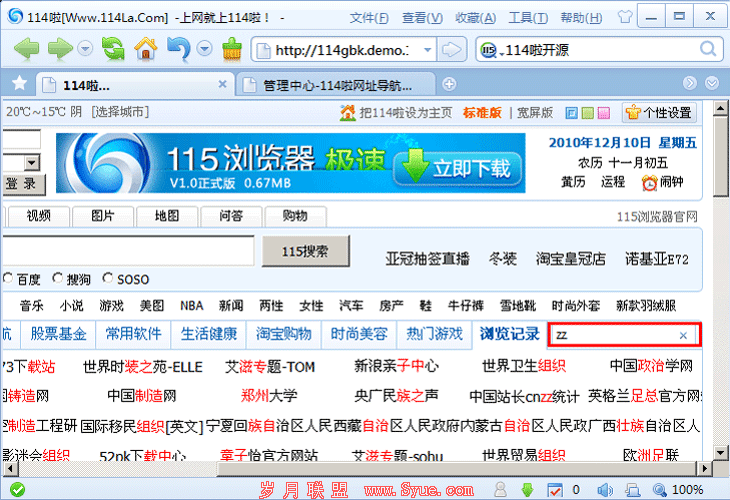The width and height of the screenshot is (730, 500).
Task: Open the 查看(V) menu
Action: 422,18
